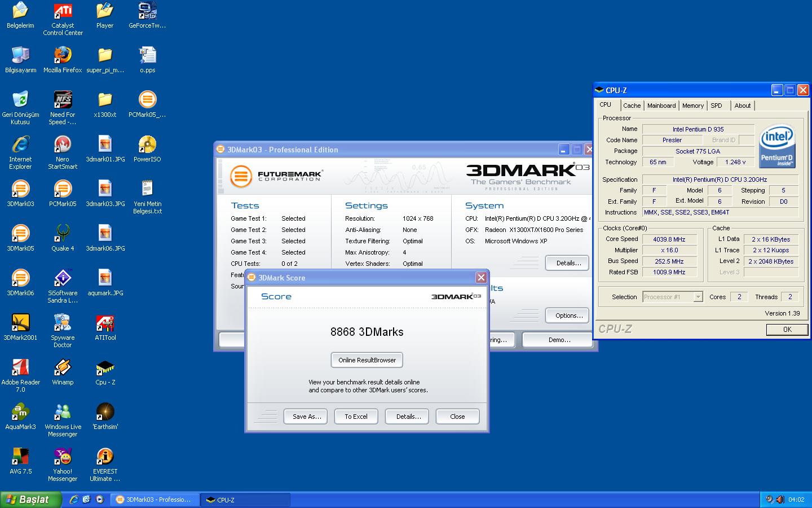Screen dimensions: 812x508
Task: Open AquaMark3 desktop icon
Action: click(x=20, y=417)
